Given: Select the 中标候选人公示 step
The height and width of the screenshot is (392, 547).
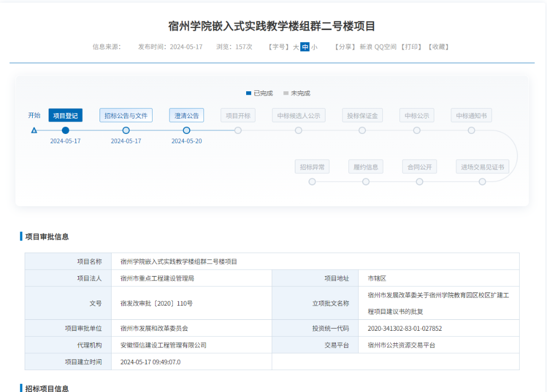Looking at the screenshot, I should [x=299, y=115].
